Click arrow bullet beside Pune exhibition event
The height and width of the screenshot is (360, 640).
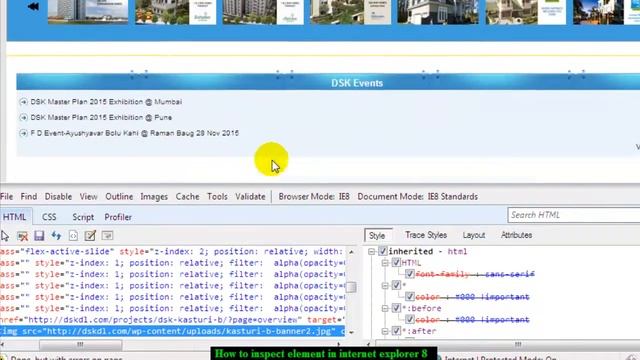pos(23,118)
